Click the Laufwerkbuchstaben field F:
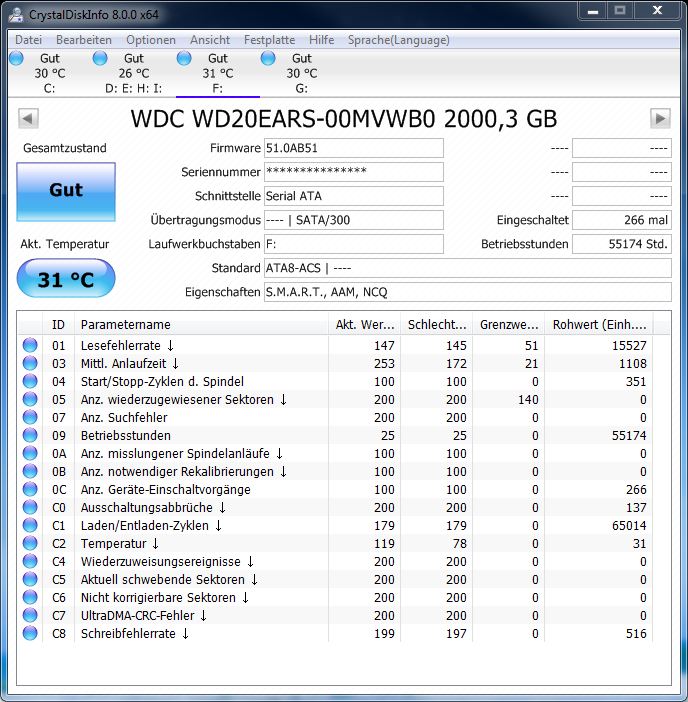 pos(354,244)
